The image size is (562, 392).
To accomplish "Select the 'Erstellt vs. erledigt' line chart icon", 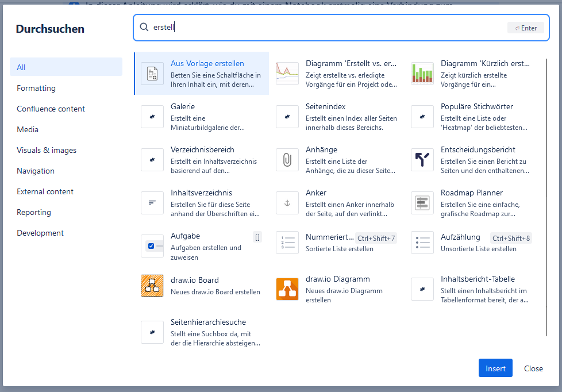I will coord(287,74).
